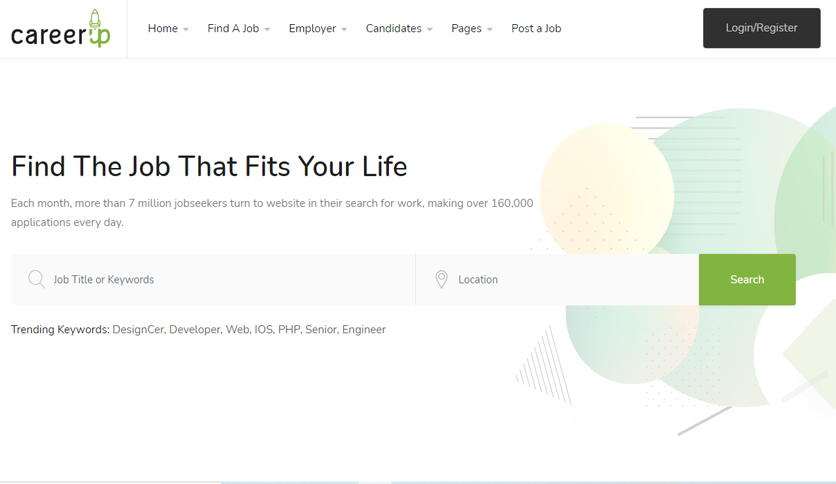Viewport: 836px width, 484px height.
Task: Open the Pages menu
Action: tap(466, 28)
